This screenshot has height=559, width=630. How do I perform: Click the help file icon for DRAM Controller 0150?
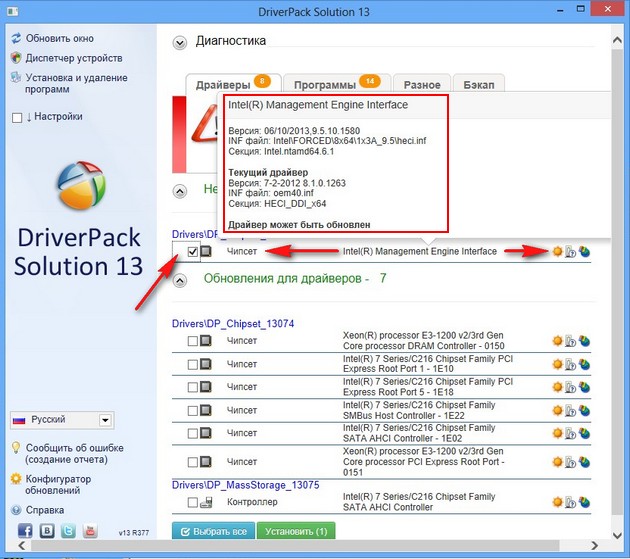pyautogui.click(x=570, y=342)
